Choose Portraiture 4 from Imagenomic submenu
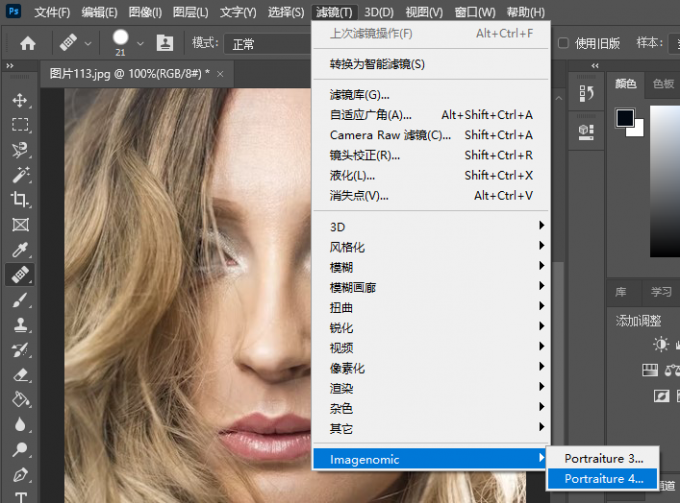680x503 pixels. [x=604, y=479]
